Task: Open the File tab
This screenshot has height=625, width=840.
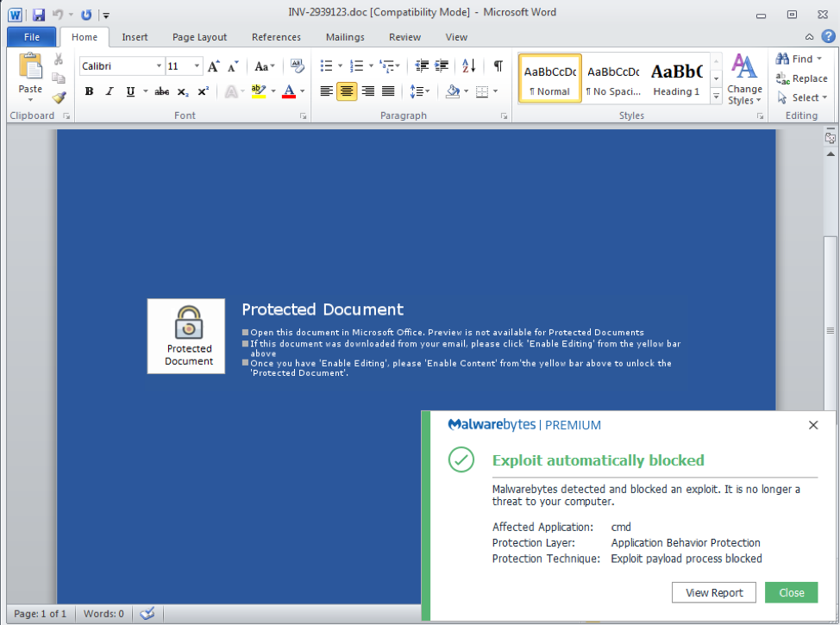Action: 32,37
